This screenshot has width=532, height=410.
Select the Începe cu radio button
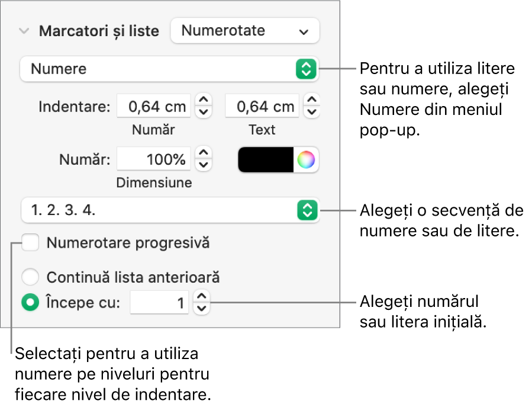30,303
